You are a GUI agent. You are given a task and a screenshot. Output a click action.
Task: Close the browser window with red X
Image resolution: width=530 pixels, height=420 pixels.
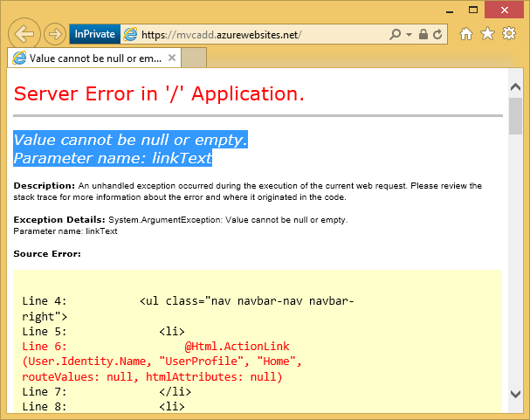(505, 10)
